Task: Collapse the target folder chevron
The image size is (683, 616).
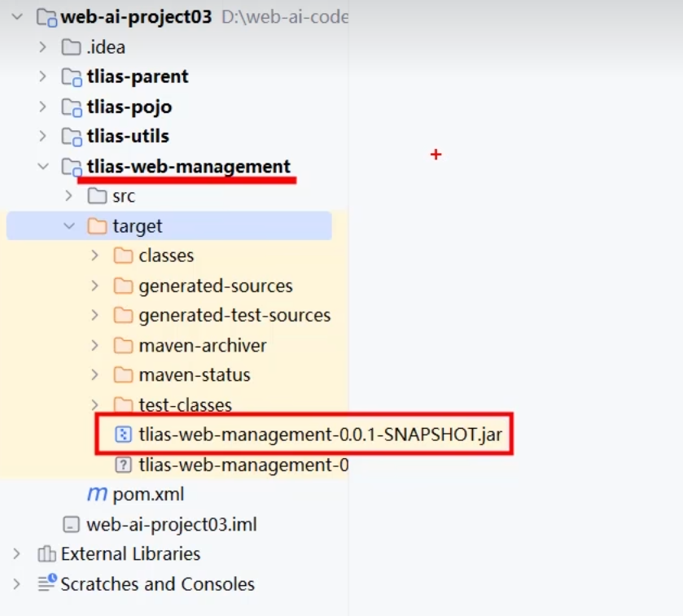Action: pyautogui.click(x=69, y=226)
